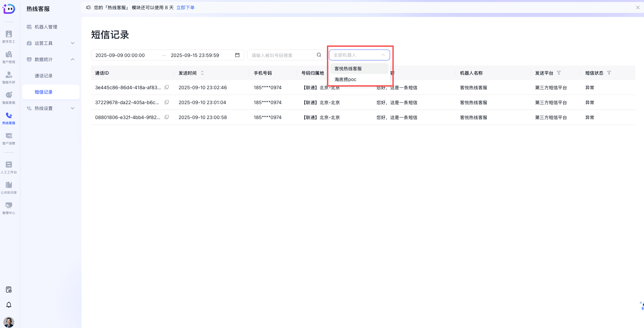Filter by 短信状态 column
Viewport: 644px width, 328px height.
pos(609,73)
